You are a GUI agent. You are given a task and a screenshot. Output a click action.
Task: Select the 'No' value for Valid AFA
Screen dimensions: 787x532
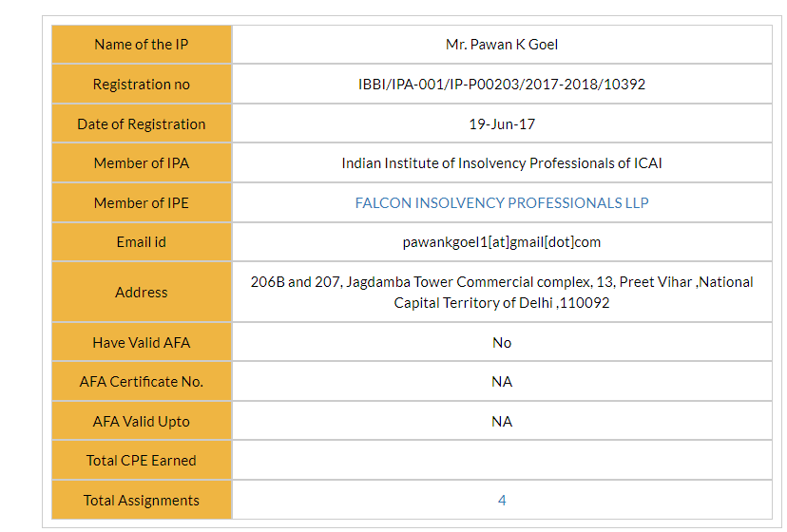pos(502,342)
